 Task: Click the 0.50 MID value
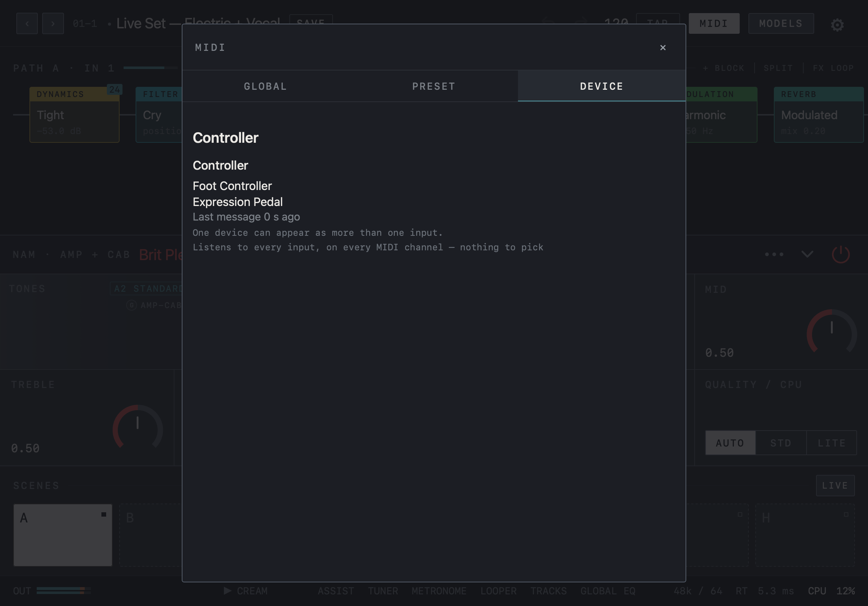(719, 353)
